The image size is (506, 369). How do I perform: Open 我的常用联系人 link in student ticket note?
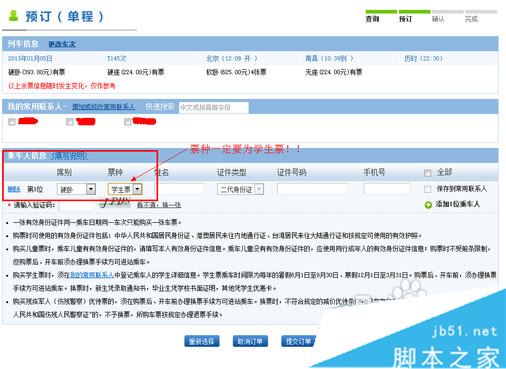pos(92,275)
